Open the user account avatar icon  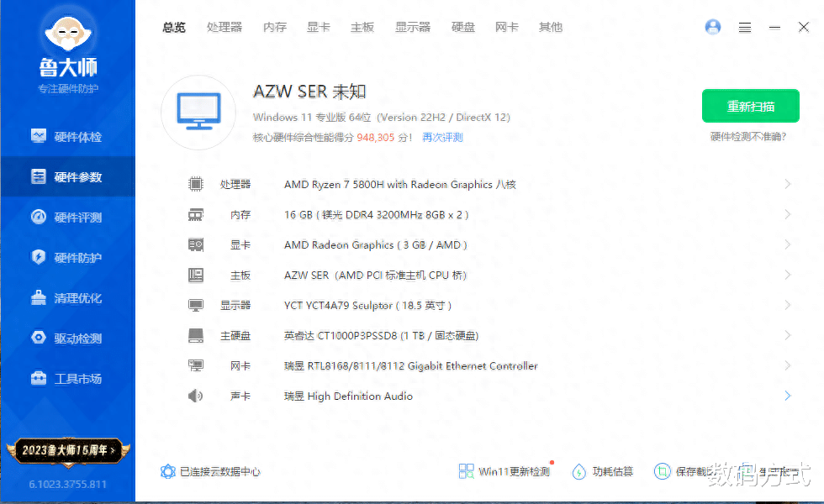tap(713, 27)
